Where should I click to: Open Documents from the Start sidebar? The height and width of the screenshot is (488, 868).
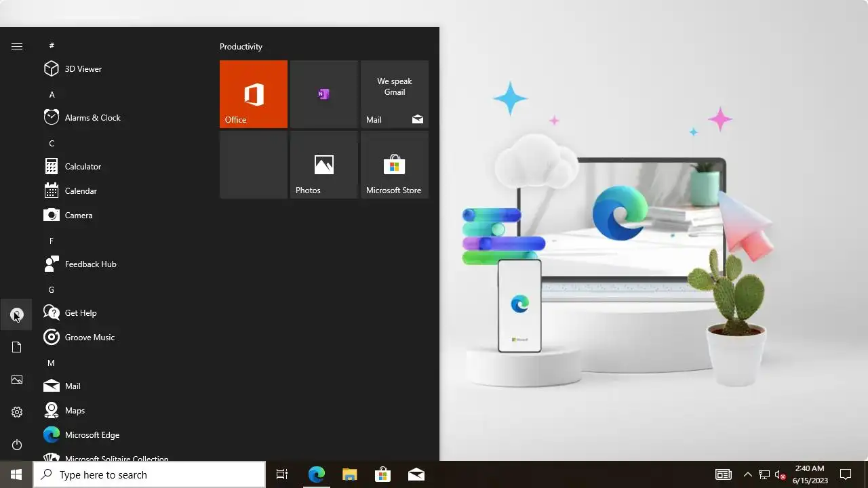pos(17,347)
